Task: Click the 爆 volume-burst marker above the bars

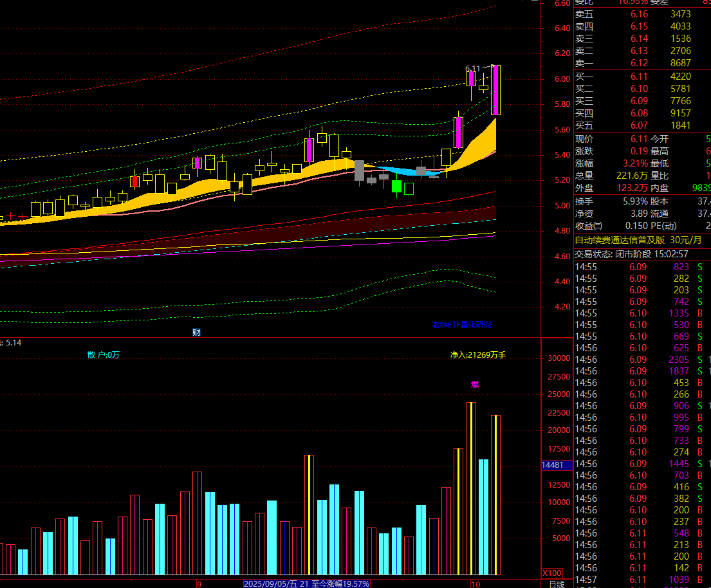Action: tap(475, 385)
